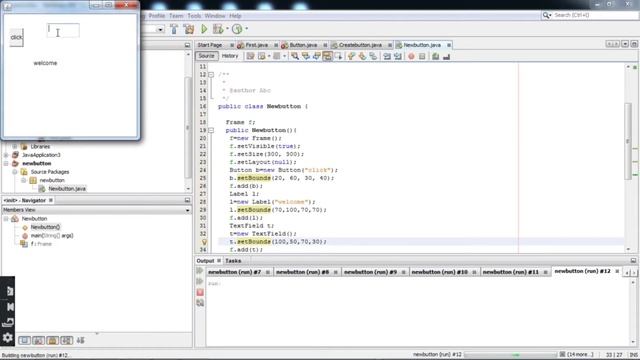Click the top Re-run icon in the Output panel
The height and width of the screenshot is (360, 640).
point(200,271)
